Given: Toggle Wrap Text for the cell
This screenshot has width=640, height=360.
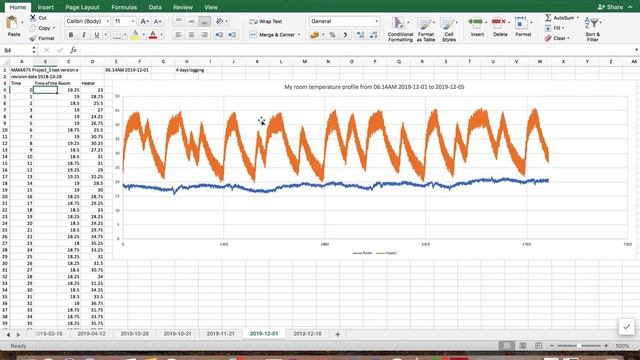Looking at the screenshot, I should 266,21.
